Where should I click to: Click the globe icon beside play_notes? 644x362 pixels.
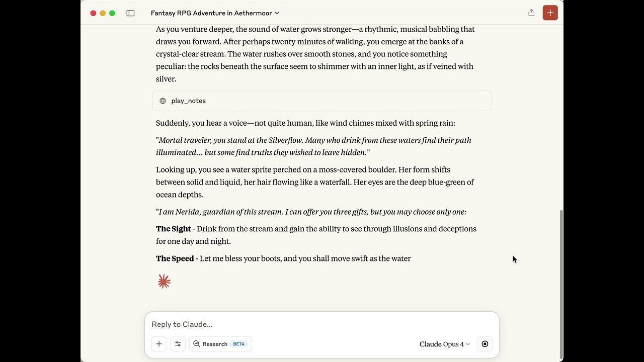point(163,101)
